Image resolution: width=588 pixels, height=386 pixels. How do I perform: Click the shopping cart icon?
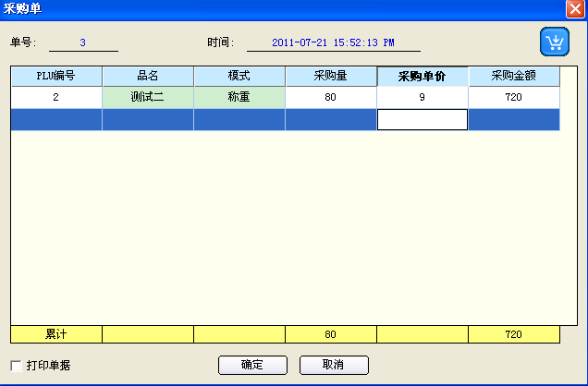(x=554, y=42)
